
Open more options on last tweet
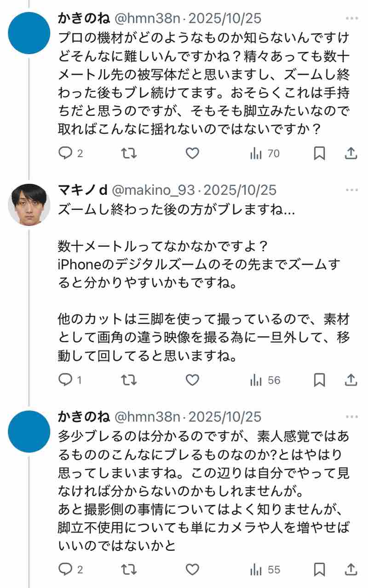(351, 417)
